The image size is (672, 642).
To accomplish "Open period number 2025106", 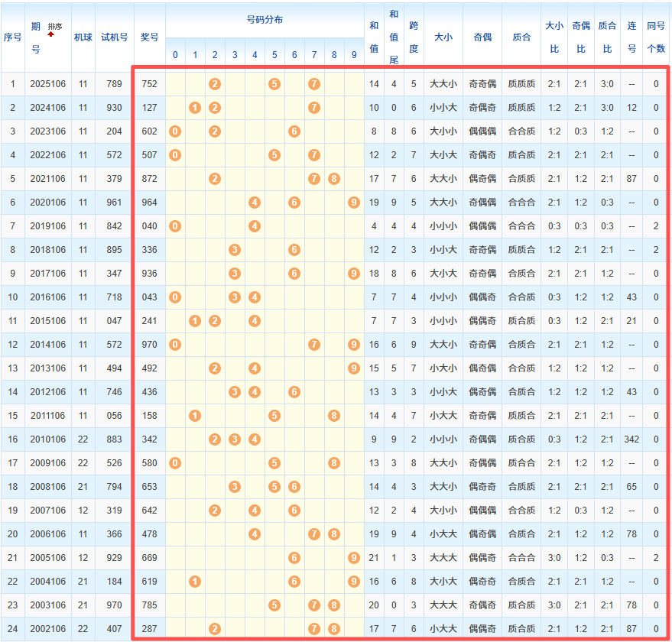I will click(48, 83).
